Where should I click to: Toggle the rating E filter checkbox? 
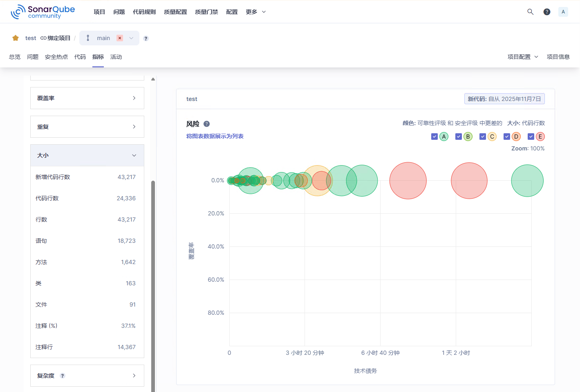coord(531,136)
